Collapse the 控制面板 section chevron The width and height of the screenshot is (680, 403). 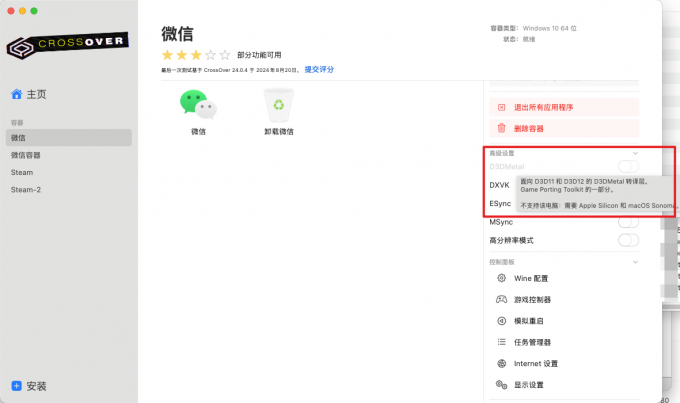pos(635,262)
